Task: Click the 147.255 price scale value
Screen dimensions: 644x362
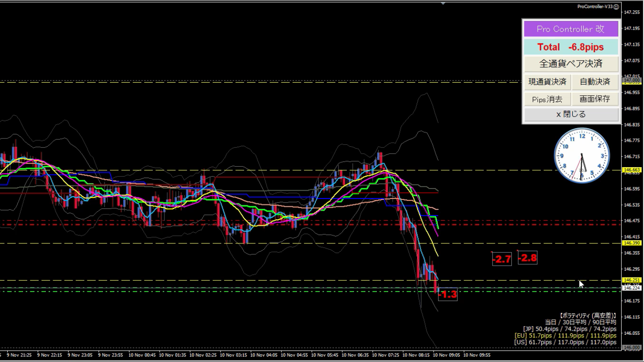Action: tap(632, 12)
